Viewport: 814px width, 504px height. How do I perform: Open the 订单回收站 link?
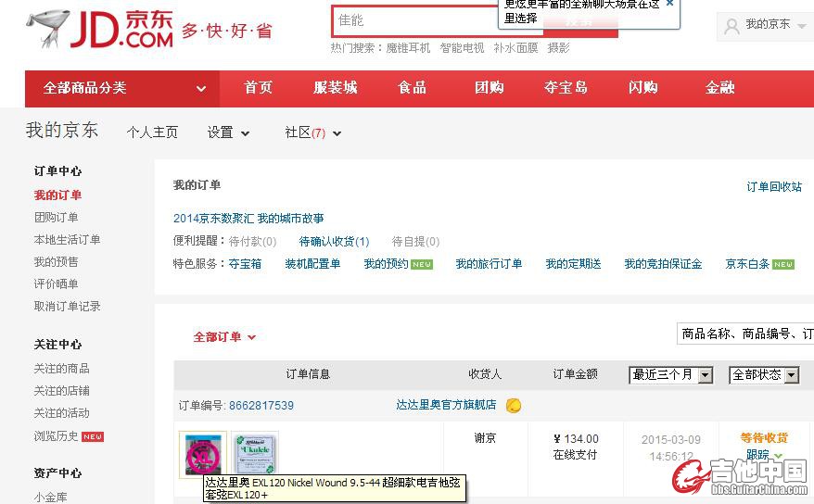pos(774,187)
